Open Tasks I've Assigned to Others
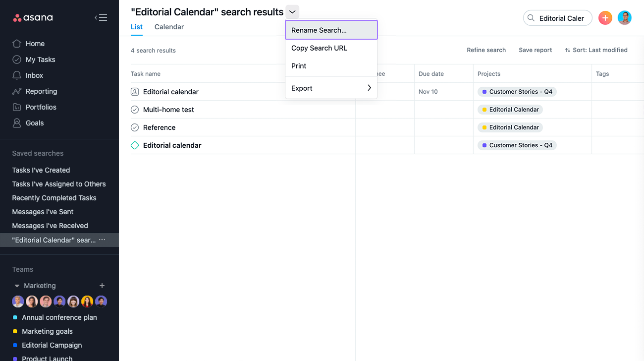 point(59,184)
